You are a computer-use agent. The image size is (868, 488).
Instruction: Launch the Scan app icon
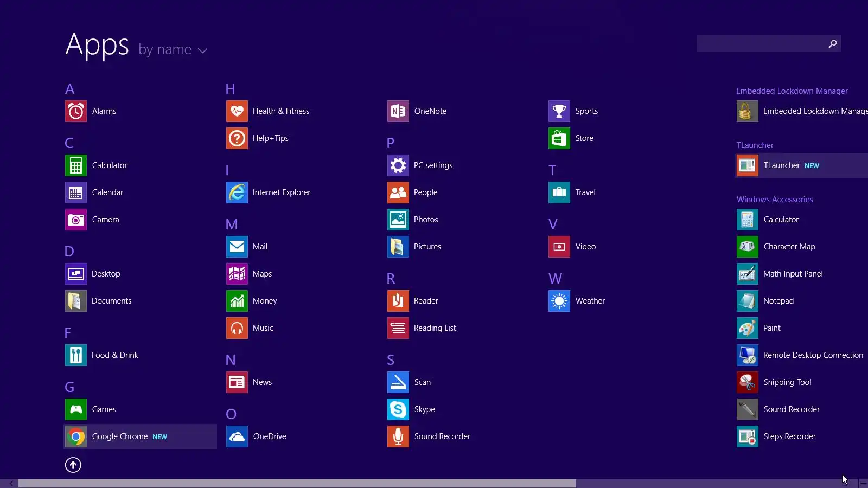tap(398, 382)
